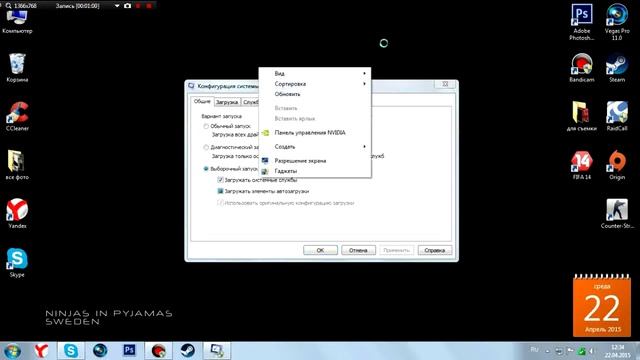
Task: Open the Windows Start menu
Action: coord(12,351)
